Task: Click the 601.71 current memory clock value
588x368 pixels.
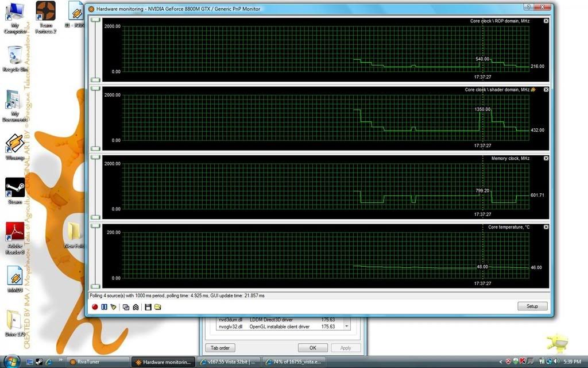Action: (x=537, y=195)
